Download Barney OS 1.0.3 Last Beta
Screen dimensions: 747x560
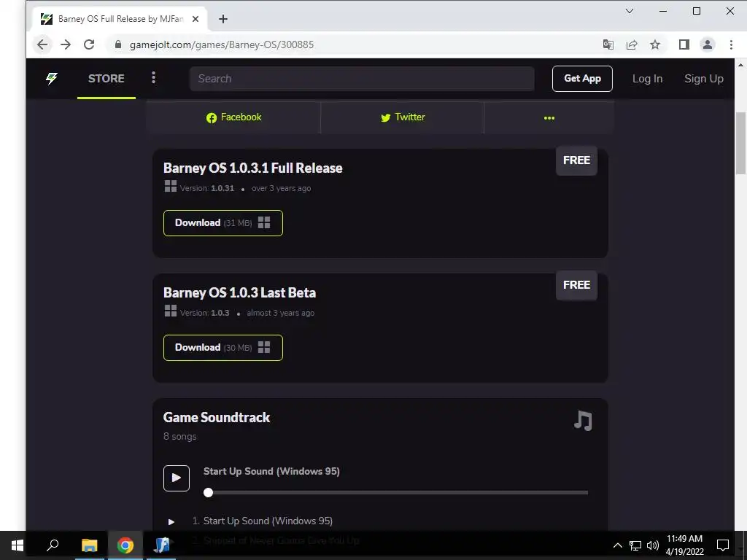223,348
